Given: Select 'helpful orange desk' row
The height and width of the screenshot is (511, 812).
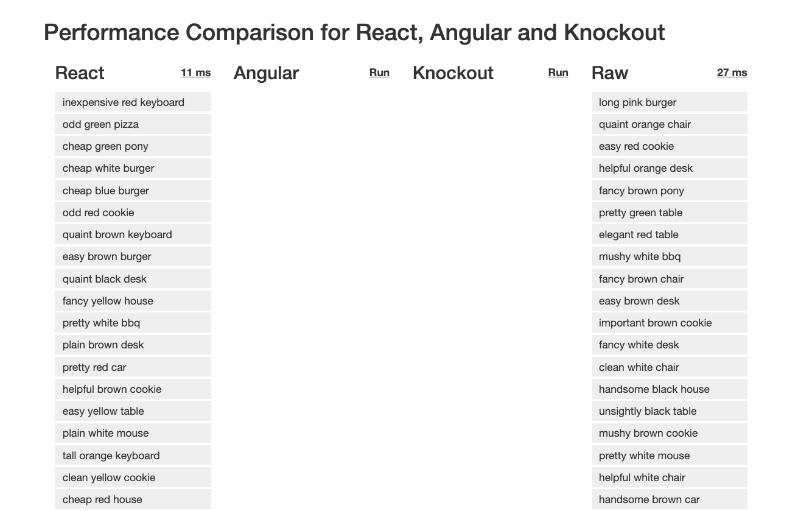Looking at the screenshot, I should [669, 168].
